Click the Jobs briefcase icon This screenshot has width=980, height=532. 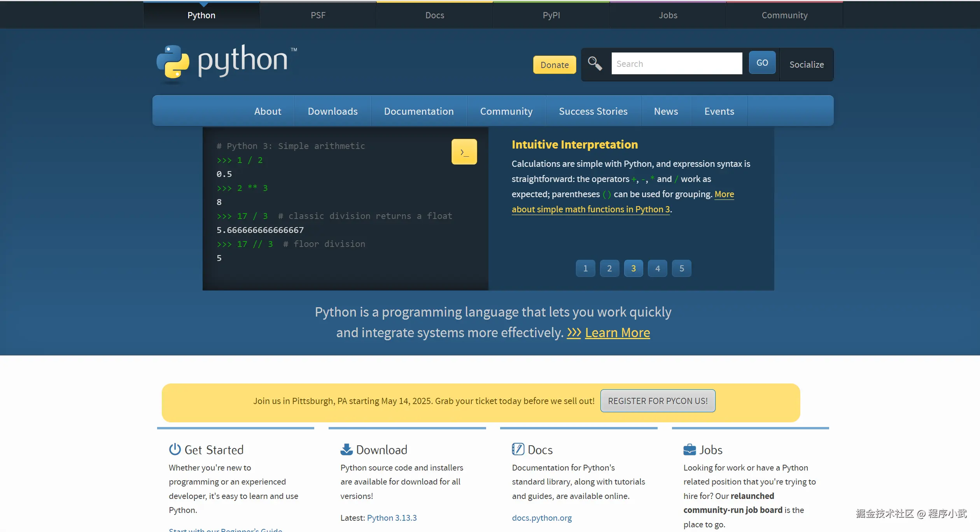point(689,450)
